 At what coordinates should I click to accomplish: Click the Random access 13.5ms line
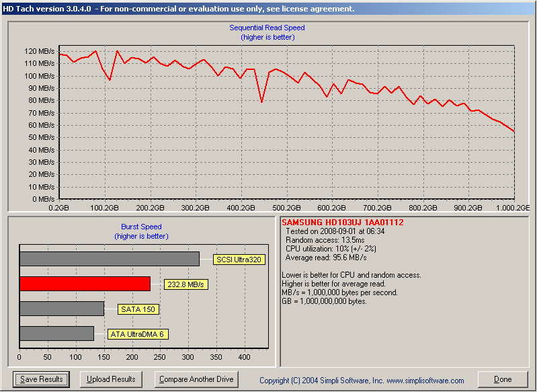[x=325, y=240]
